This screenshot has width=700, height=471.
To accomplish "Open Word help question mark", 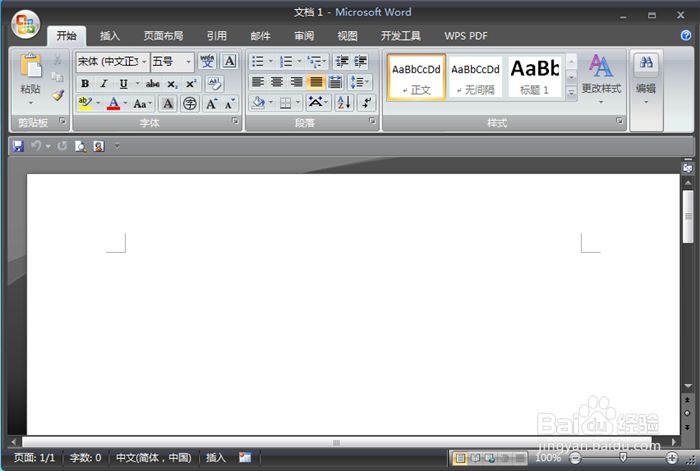I will pyautogui.click(x=686, y=35).
